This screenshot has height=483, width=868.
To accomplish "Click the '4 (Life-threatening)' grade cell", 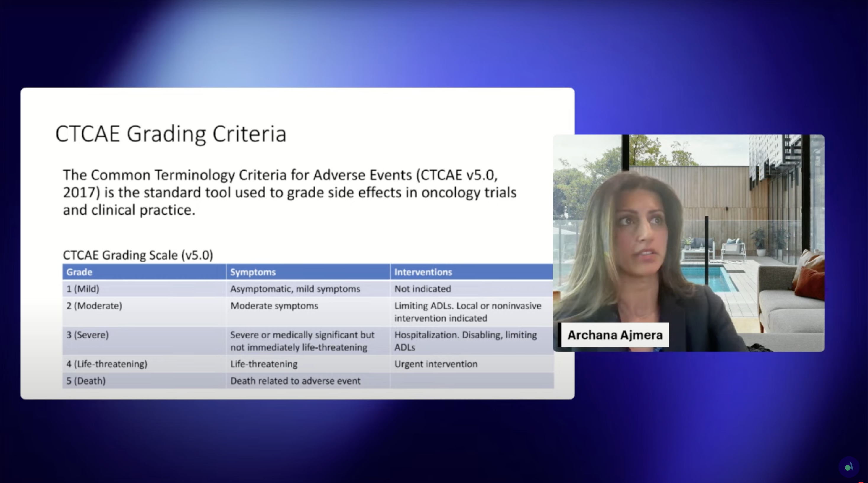I will pos(144,364).
